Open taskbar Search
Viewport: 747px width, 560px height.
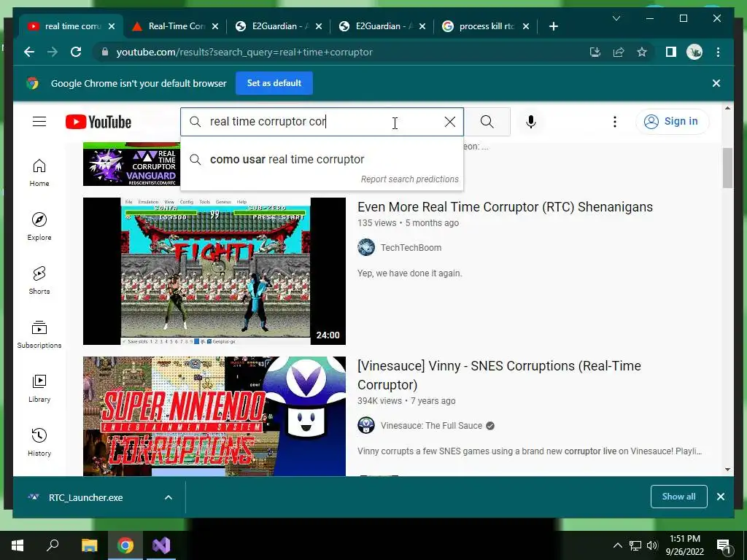click(x=53, y=545)
